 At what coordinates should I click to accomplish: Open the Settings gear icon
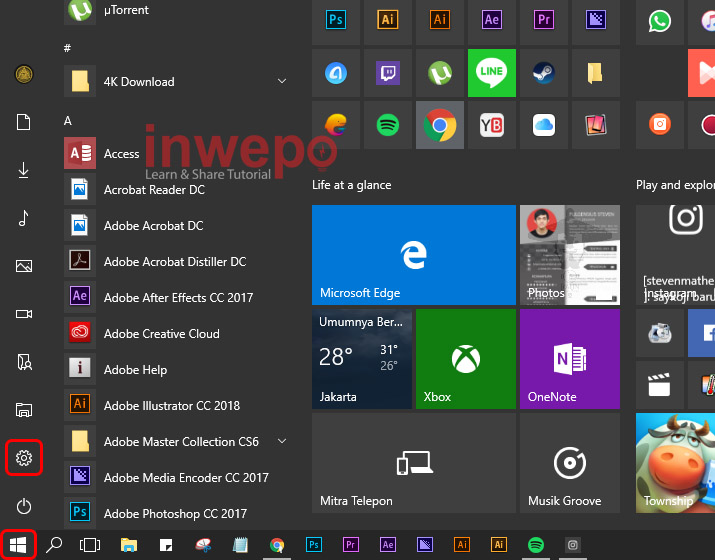24,459
